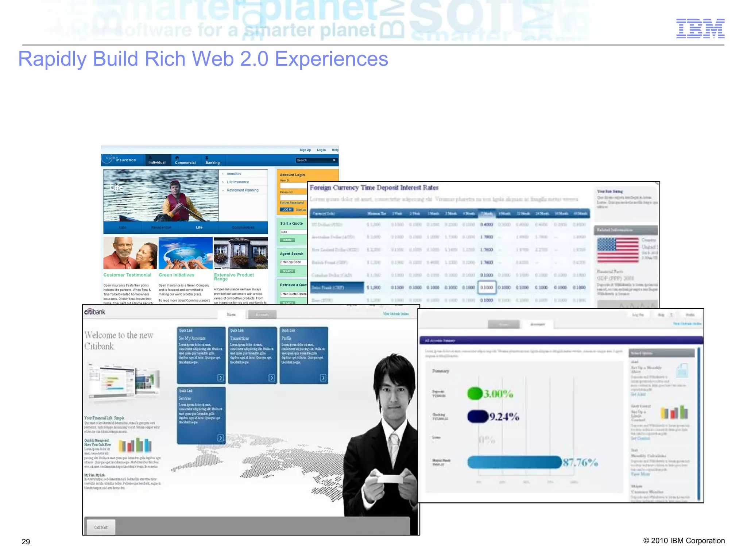Click the Forgot Password link

(x=292, y=202)
